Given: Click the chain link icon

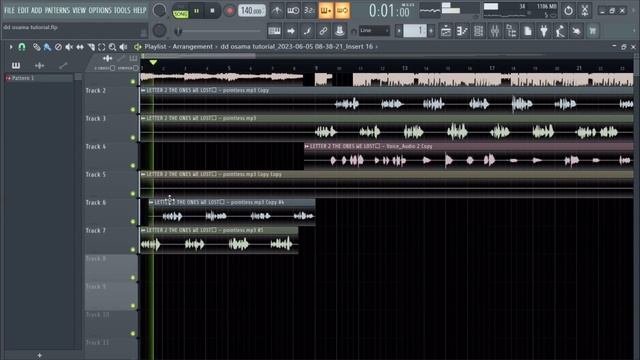Looking at the screenshot, I should tap(323, 31).
